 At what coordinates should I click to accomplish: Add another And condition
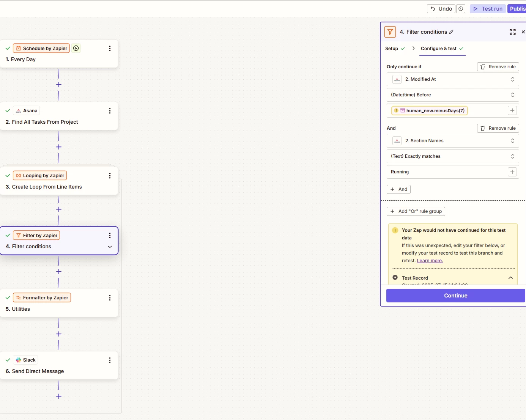click(x=398, y=189)
